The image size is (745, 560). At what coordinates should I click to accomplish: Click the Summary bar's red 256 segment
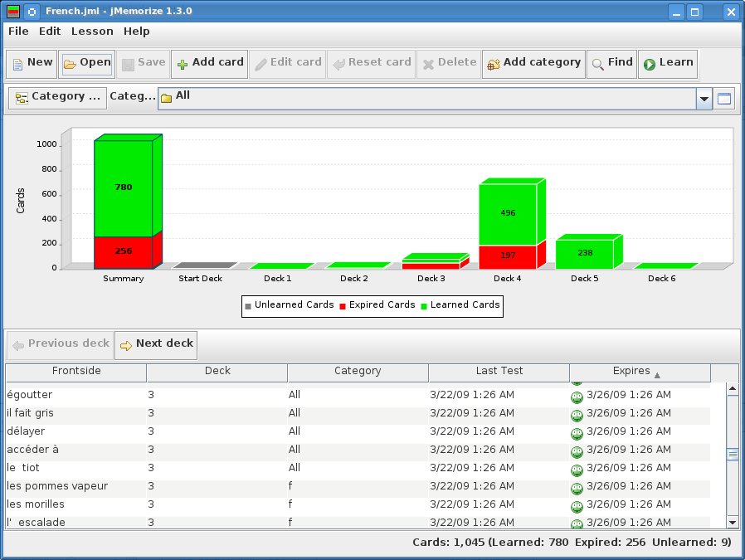click(x=124, y=251)
